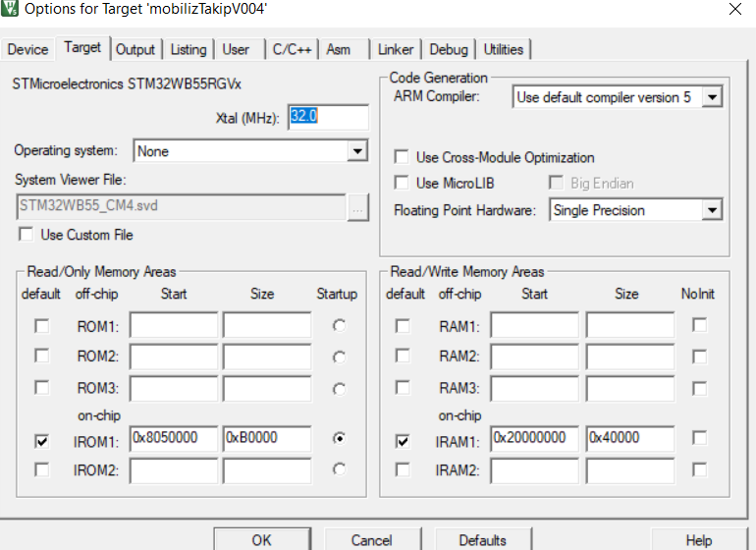756x550 pixels.
Task: Check the RAM2 default checkbox
Action: click(403, 357)
